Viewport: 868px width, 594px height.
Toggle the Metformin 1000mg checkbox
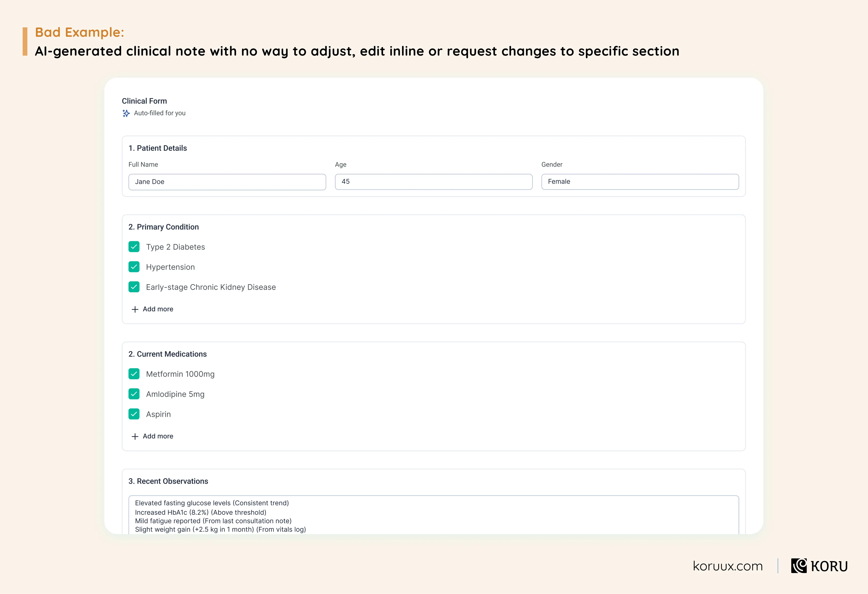[134, 374]
